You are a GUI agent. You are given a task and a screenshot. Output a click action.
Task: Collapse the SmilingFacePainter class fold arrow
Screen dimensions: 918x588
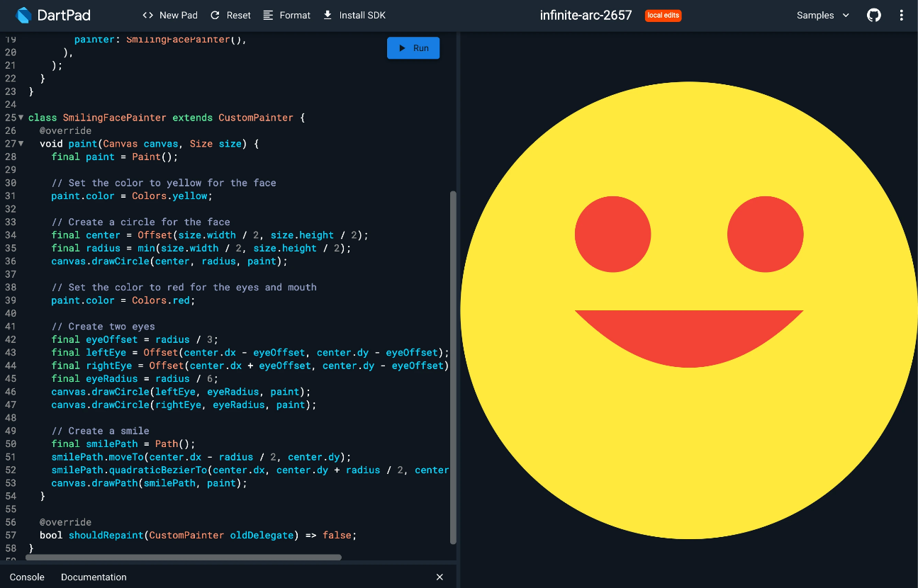click(x=21, y=118)
